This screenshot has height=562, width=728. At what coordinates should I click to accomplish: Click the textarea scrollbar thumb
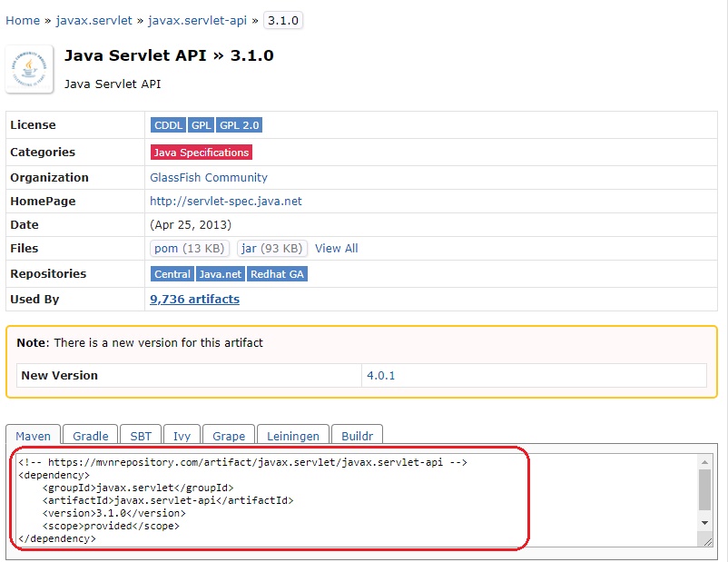click(x=704, y=490)
